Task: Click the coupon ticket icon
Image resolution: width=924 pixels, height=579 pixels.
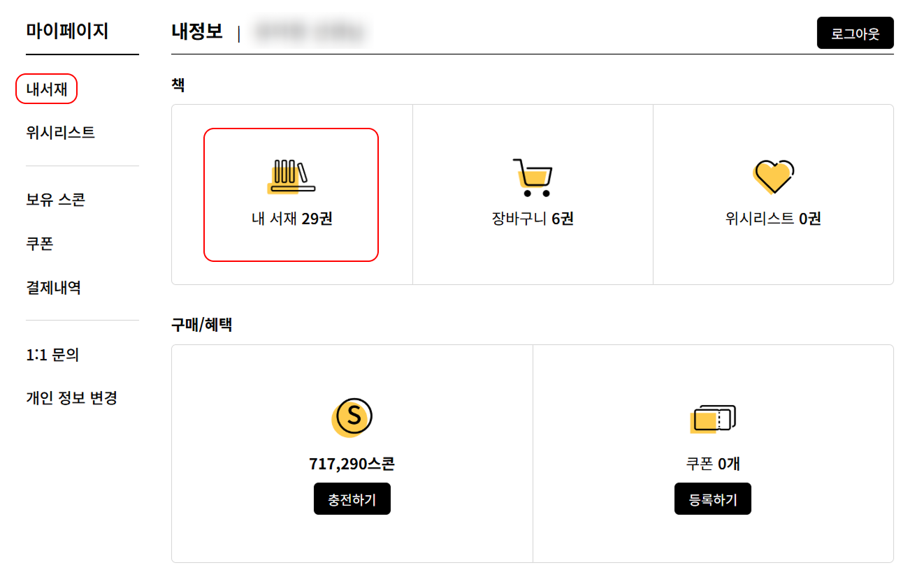Action: click(713, 419)
